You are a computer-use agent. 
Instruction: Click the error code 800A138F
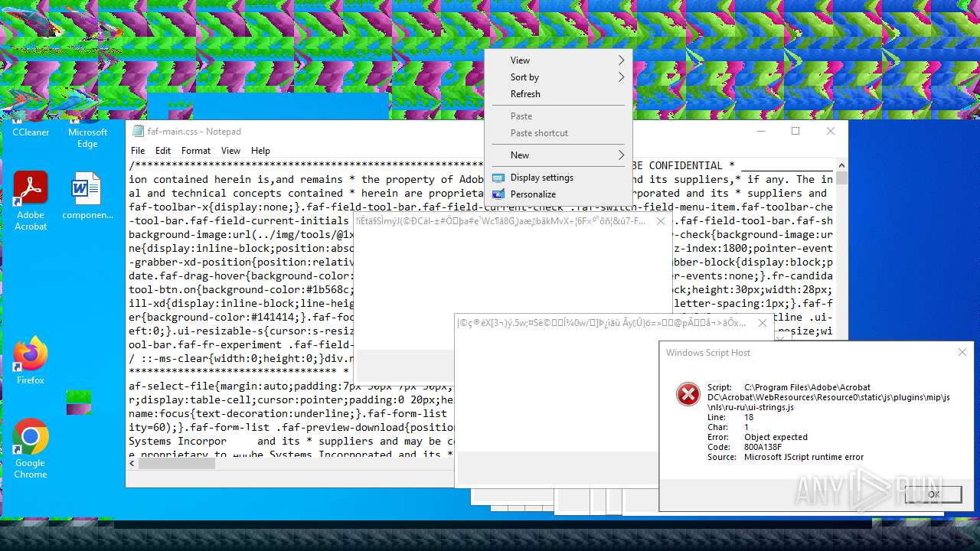[x=765, y=447]
